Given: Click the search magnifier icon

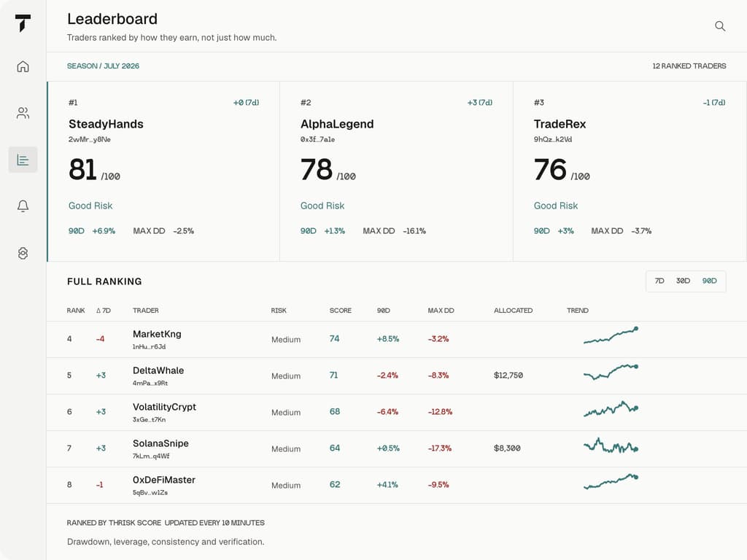Looking at the screenshot, I should tap(720, 26).
